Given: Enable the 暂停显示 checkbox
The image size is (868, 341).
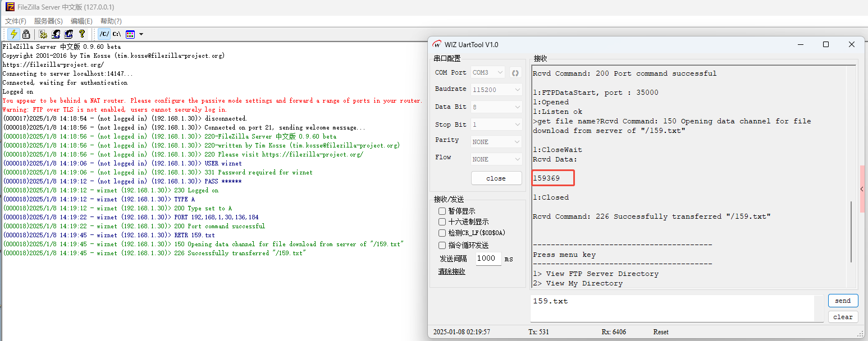Looking at the screenshot, I should tap(442, 211).
